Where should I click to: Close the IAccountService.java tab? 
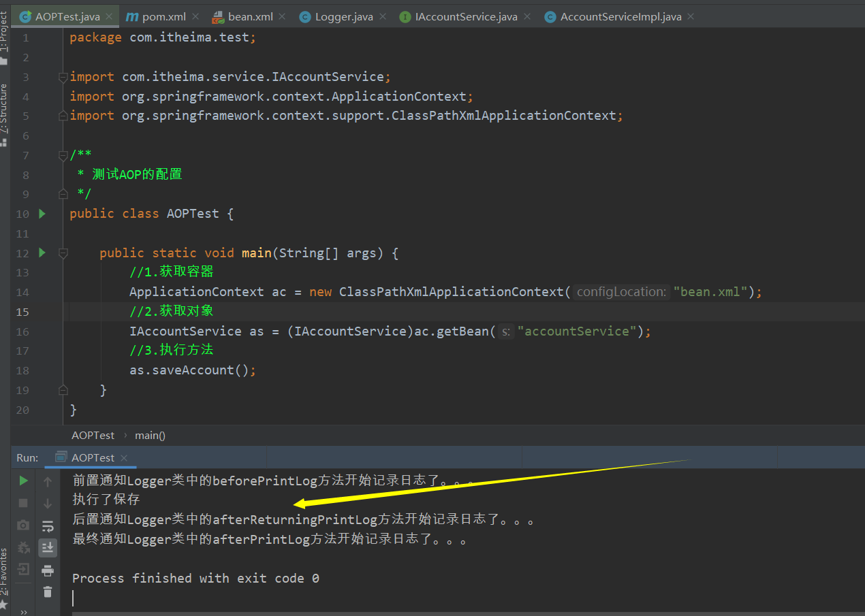tap(527, 17)
